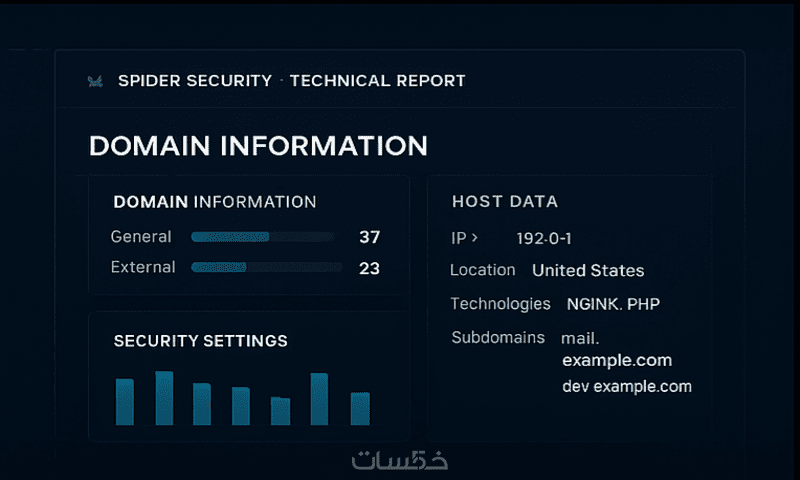Click the Security Settings panel heading
This screenshot has height=480, width=800.
[200, 341]
